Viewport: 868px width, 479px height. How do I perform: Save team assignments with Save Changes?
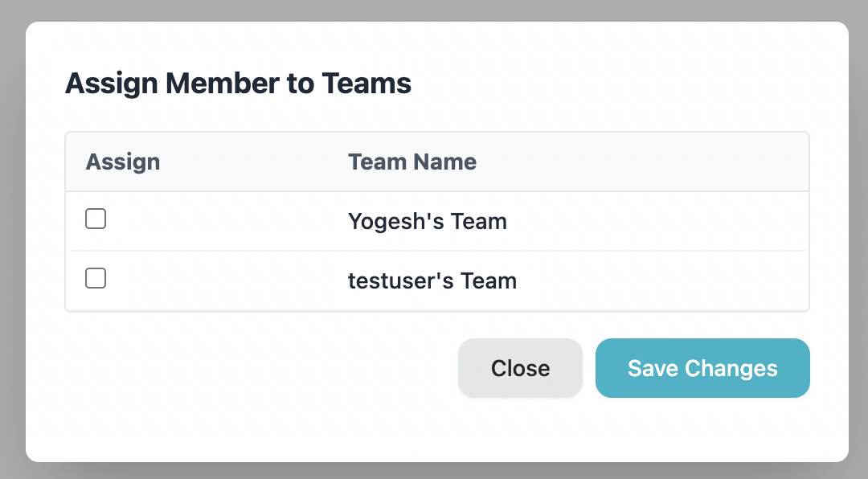coord(702,368)
